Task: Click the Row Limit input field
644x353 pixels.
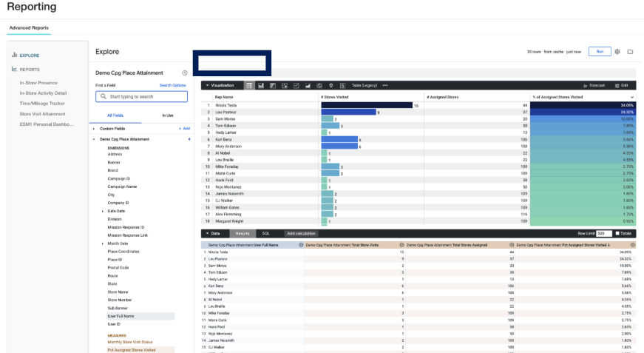Action: pyautogui.click(x=604, y=233)
